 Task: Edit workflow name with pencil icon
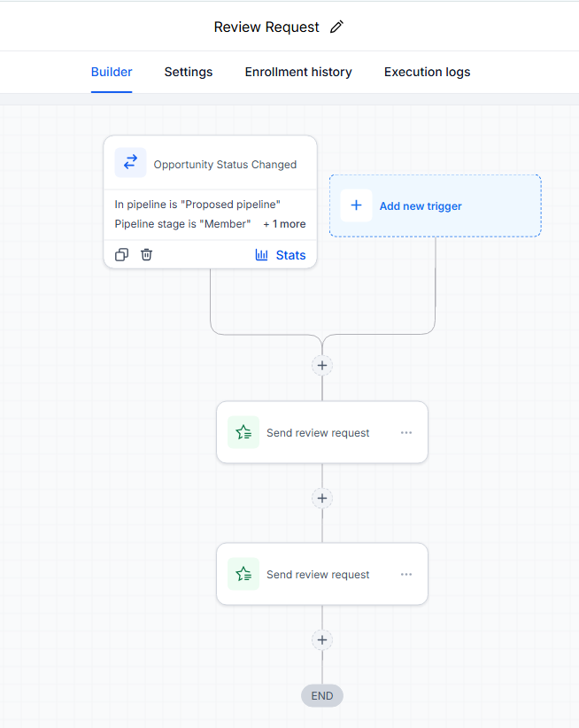(336, 27)
